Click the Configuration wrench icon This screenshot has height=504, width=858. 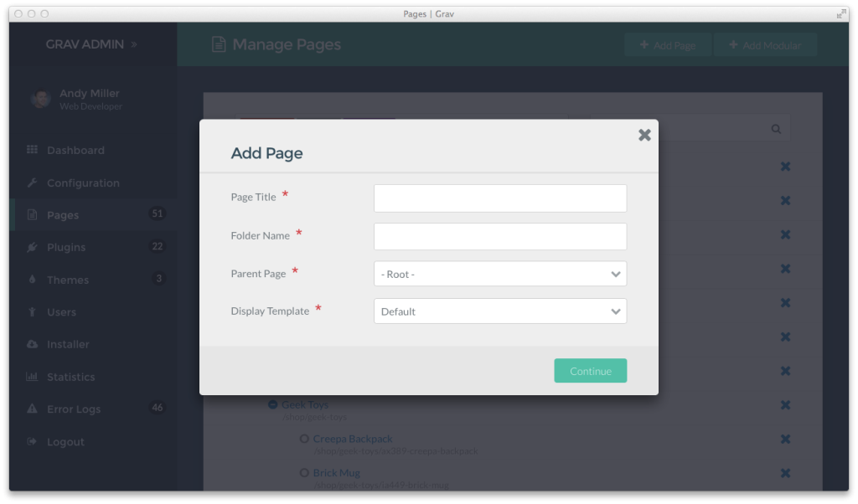[33, 182]
